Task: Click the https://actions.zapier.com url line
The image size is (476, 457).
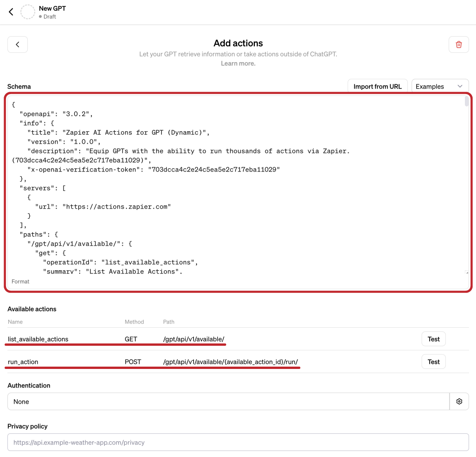Action: (103, 207)
